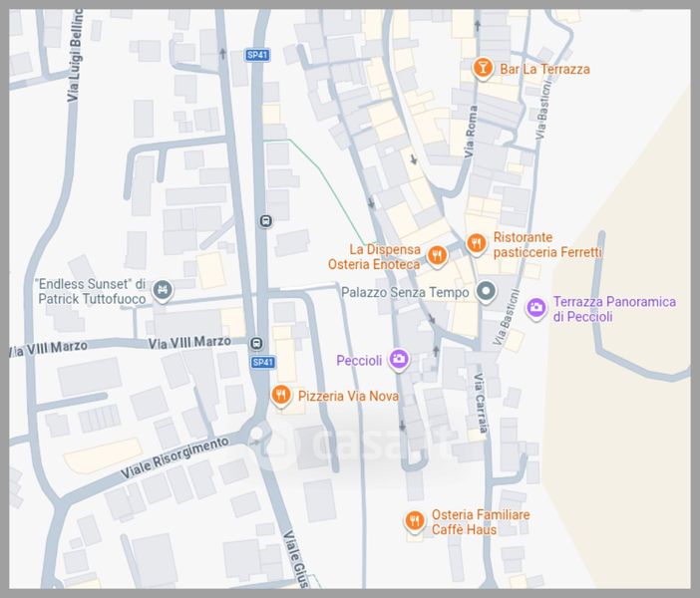Click the Peccioli camera marker icon
The height and width of the screenshot is (598, 700).
coord(398,359)
